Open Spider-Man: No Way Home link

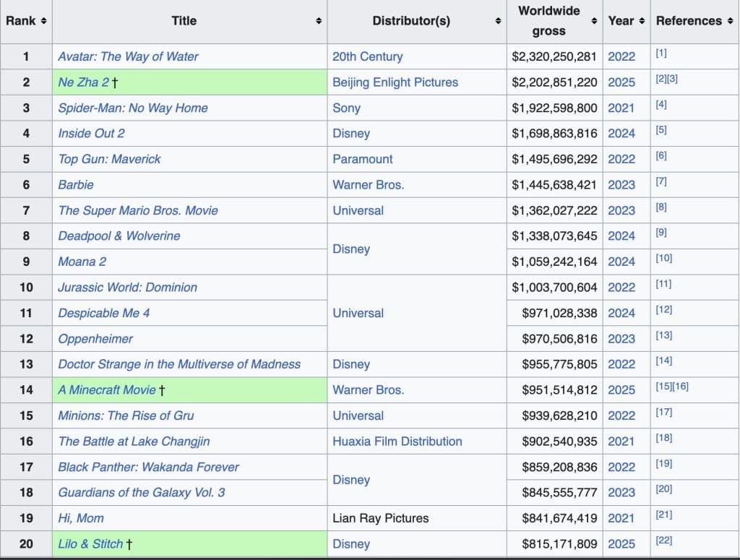pyautogui.click(x=133, y=108)
